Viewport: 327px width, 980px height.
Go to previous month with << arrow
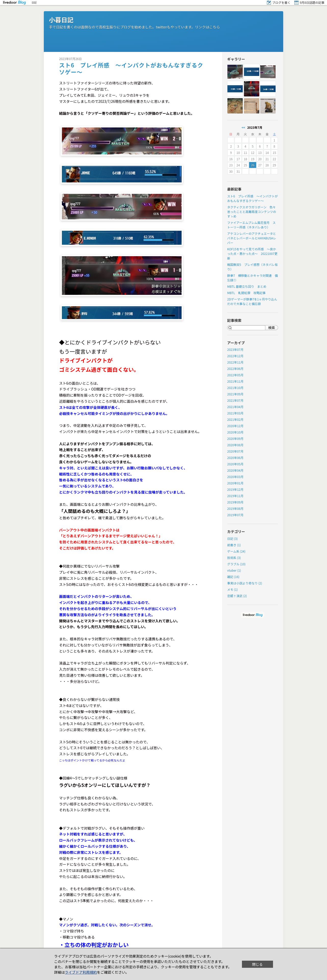coord(243,127)
